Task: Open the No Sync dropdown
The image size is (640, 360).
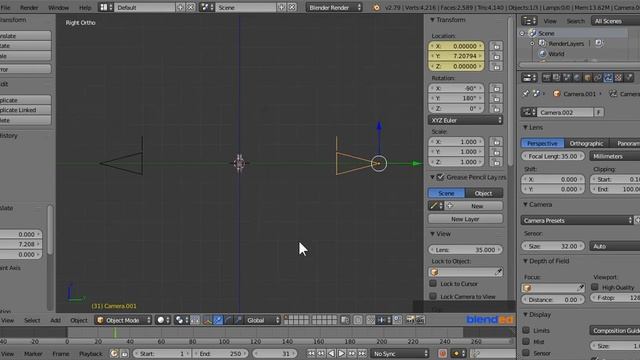Action: [400, 353]
